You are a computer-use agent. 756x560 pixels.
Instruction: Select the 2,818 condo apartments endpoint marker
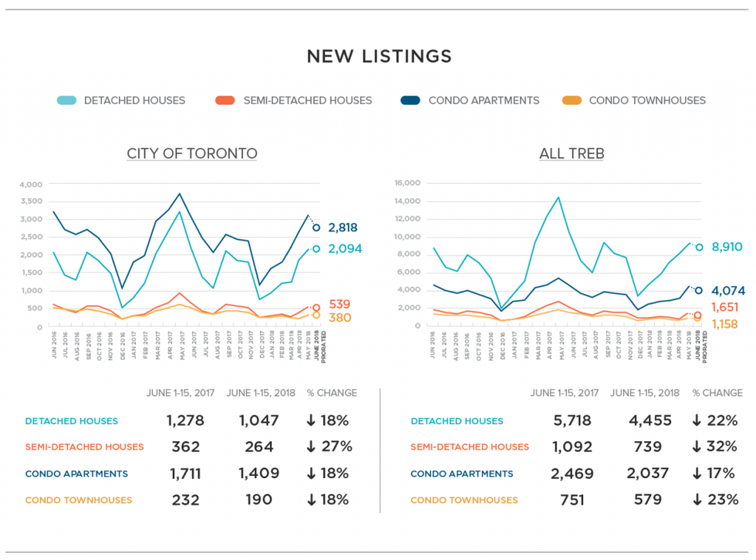click(x=316, y=228)
